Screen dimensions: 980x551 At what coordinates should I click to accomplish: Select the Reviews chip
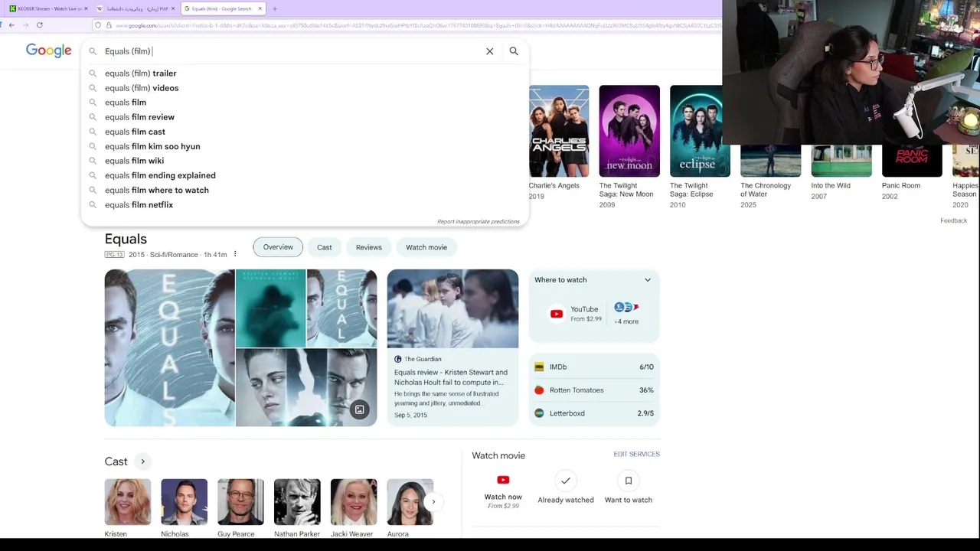pos(368,247)
